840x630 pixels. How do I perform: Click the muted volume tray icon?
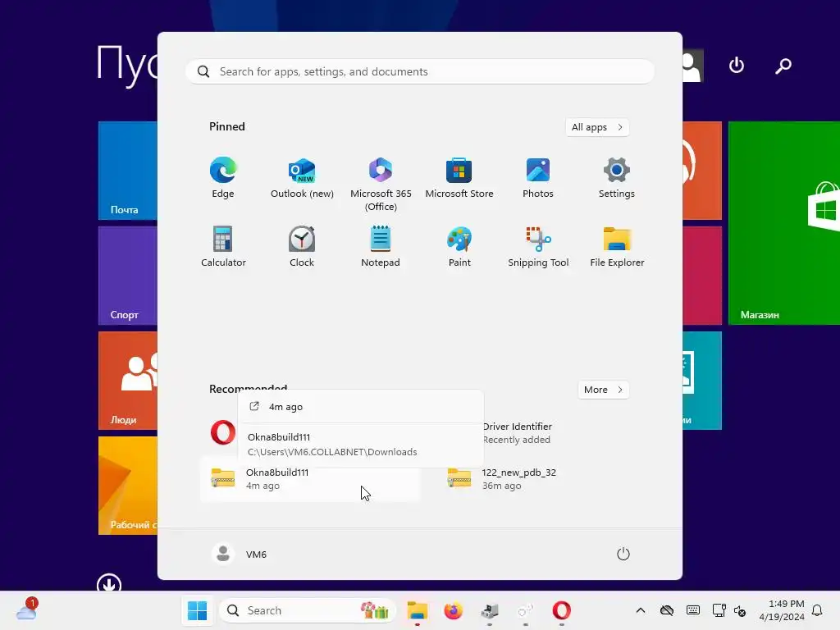tap(741, 610)
